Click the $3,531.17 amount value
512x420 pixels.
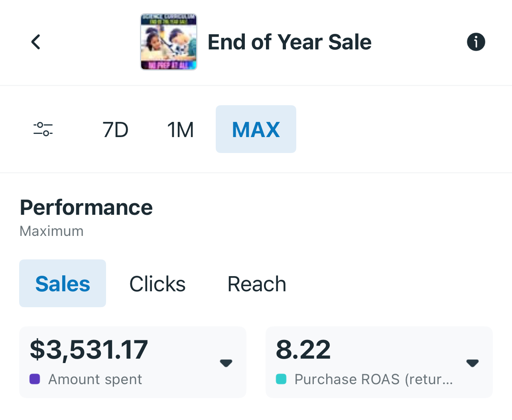click(89, 349)
